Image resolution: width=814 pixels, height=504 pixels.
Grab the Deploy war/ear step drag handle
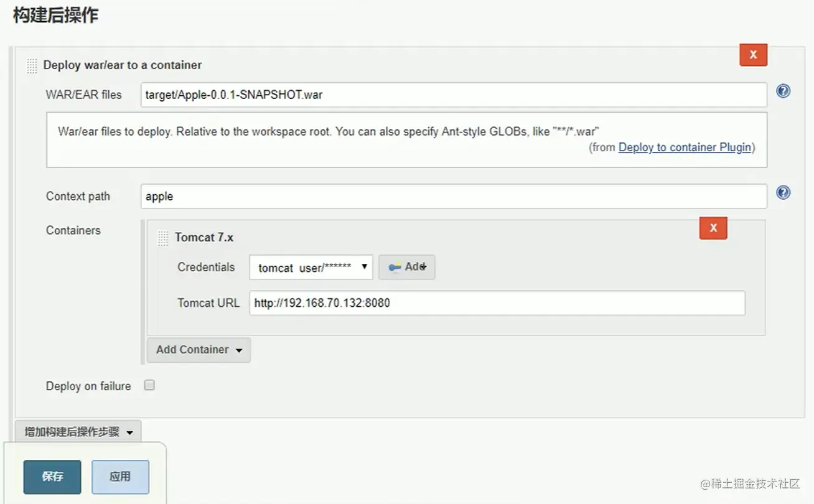(32, 66)
